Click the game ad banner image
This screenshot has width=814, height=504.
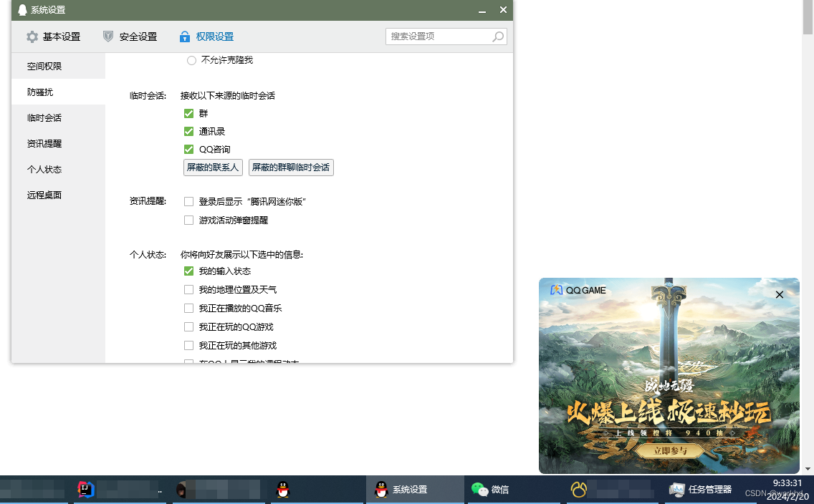point(669,376)
